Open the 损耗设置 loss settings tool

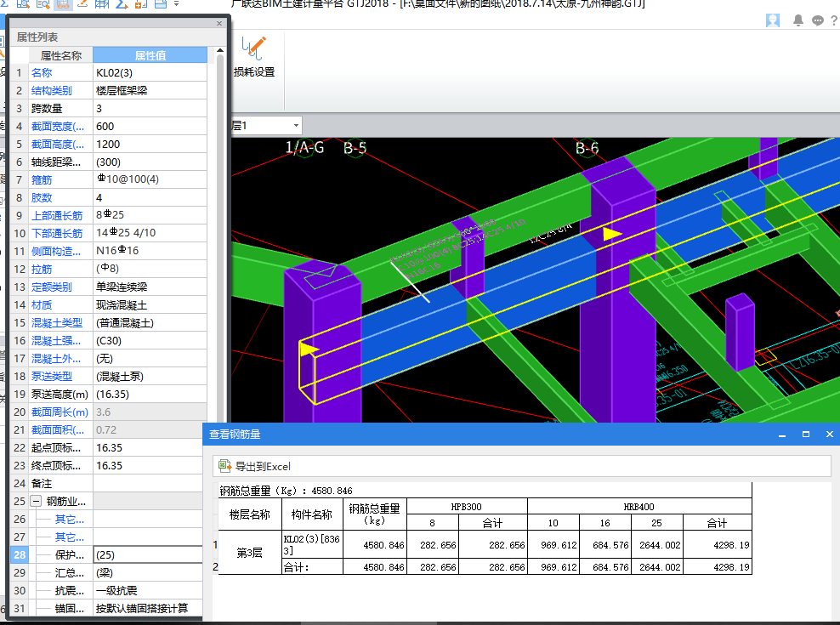coord(254,57)
